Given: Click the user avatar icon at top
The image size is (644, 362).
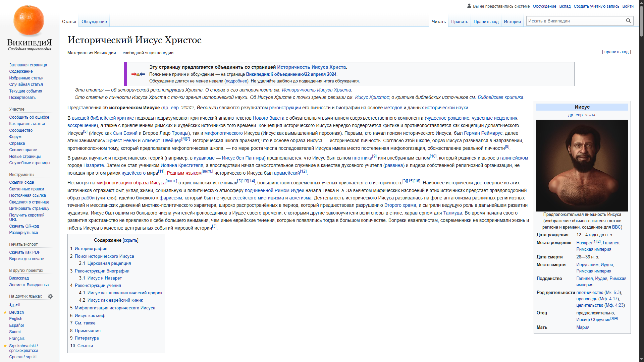Looking at the screenshot, I should point(469,6).
